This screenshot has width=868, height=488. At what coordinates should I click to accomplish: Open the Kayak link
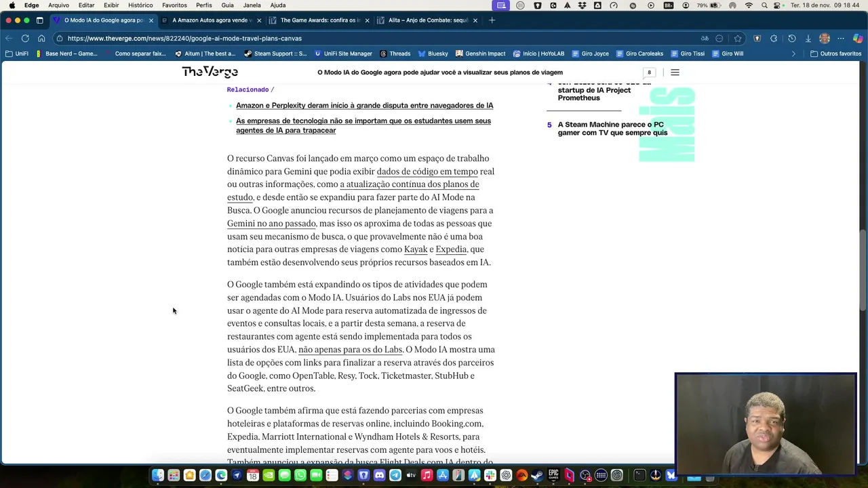tap(416, 249)
